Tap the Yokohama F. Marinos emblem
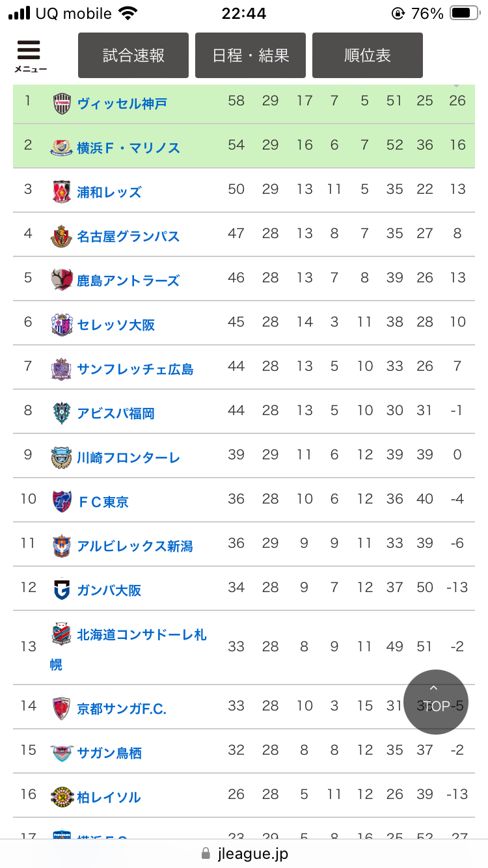Viewport: 488px width, 868px height. [x=62, y=148]
